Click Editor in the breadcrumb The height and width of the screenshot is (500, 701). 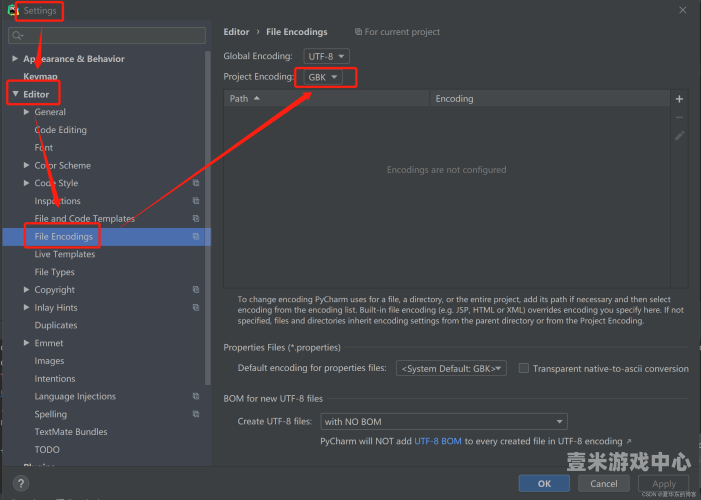[236, 32]
